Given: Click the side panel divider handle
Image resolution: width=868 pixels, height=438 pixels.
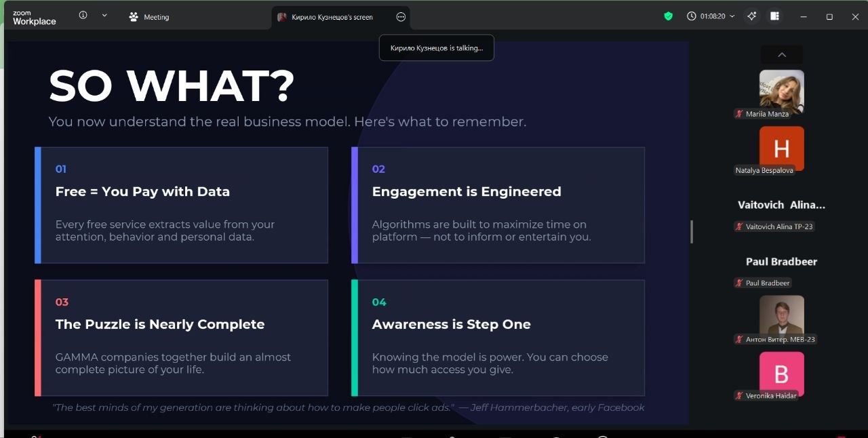Looking at the screenshot, I should [x=692, y=231].
